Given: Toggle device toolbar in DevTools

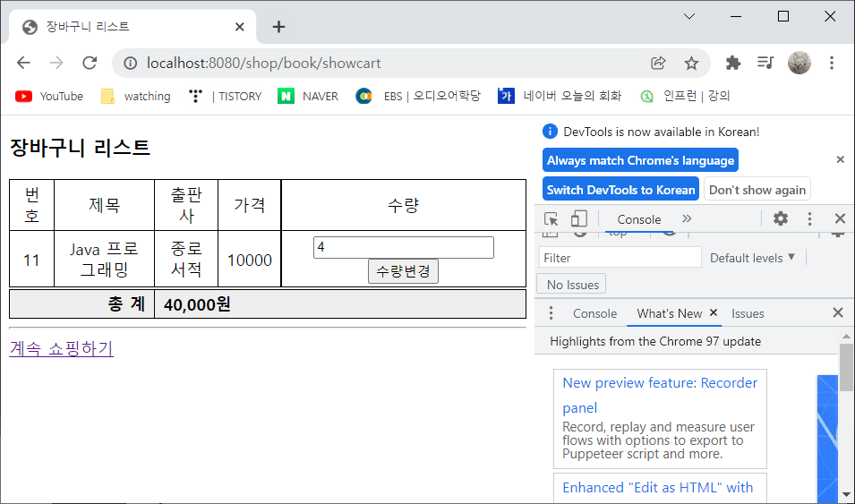Looking at the screenshot, I should (x=578, y=219).
